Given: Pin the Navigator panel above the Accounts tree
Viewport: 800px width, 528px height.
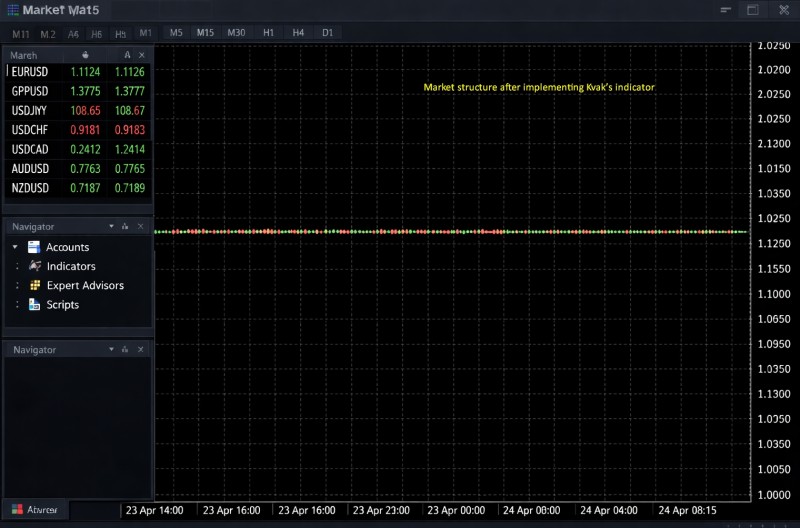Looking at the screenshot, I should (125, 226).
